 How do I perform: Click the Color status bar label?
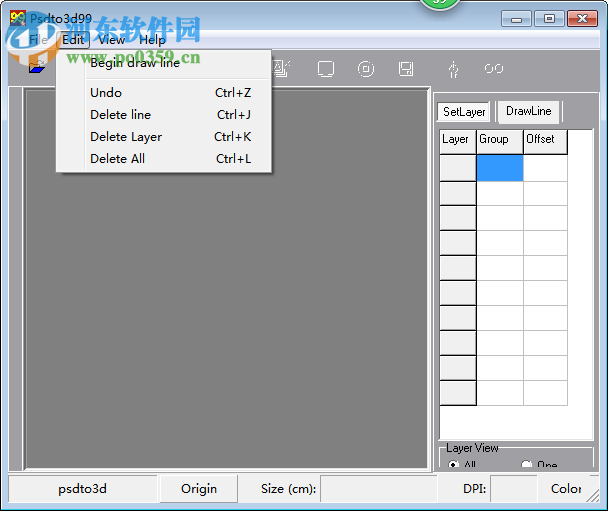coord(566,489)
